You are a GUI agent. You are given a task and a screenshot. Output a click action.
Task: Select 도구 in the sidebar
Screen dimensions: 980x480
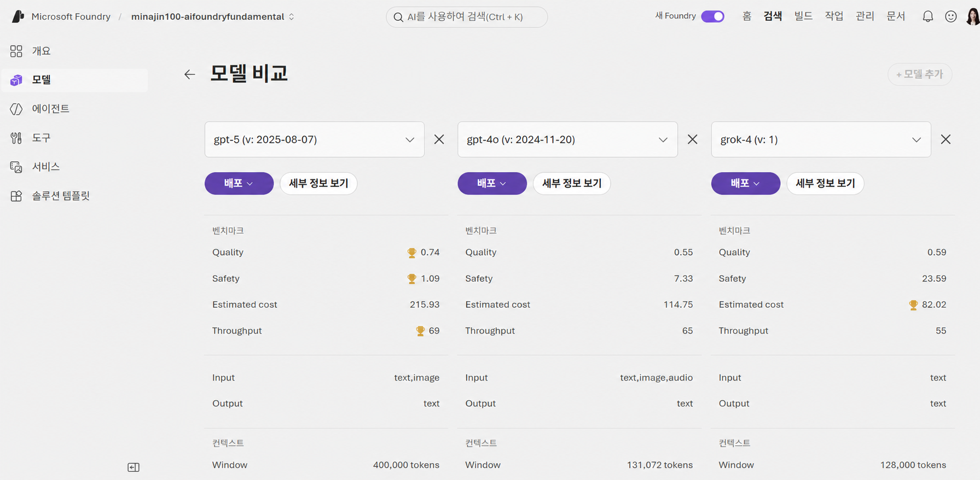[74, 138]
